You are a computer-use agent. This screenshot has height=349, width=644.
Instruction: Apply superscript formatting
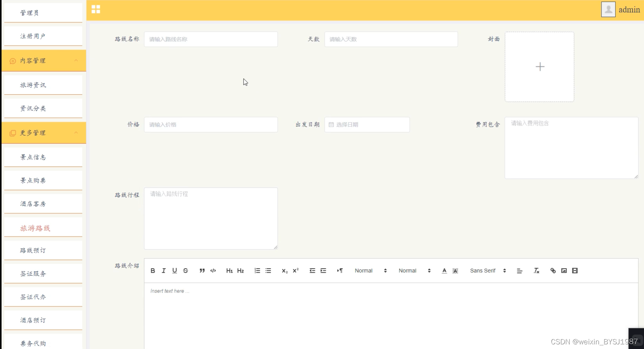296,271
